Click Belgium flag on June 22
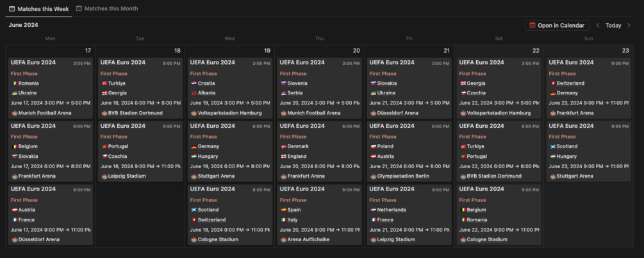The height and width of the screenshot is (258, 644). [x=463, y=210]
